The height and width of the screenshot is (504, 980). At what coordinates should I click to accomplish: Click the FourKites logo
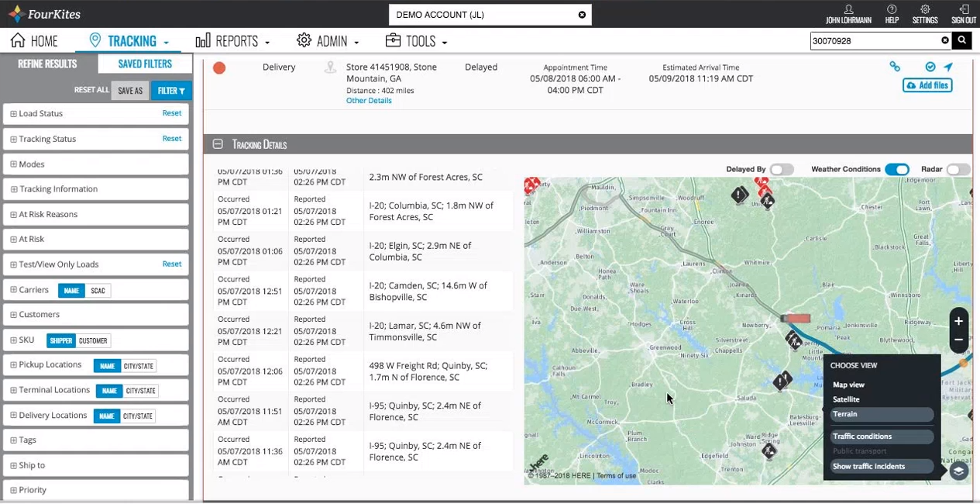[43, 14]
